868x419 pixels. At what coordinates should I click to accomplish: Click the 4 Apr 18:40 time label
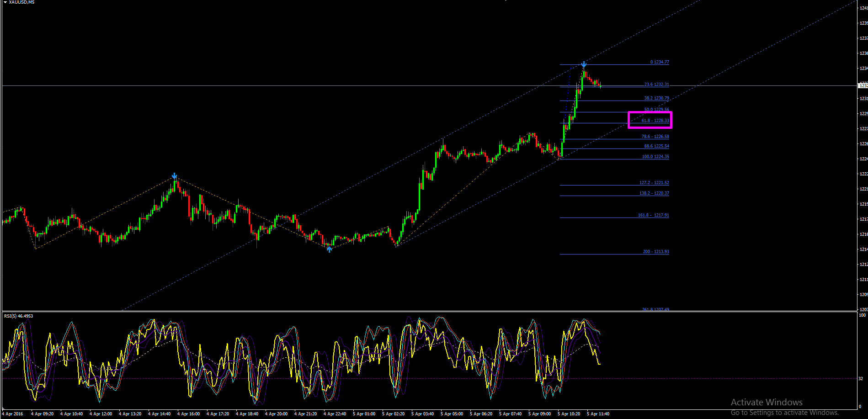(247, 414)
